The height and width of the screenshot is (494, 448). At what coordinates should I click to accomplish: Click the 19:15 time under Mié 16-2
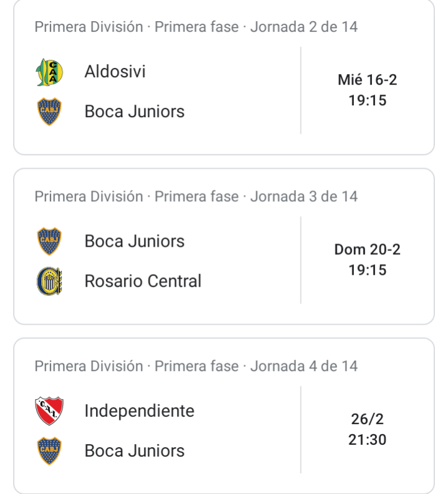(368, 100)
